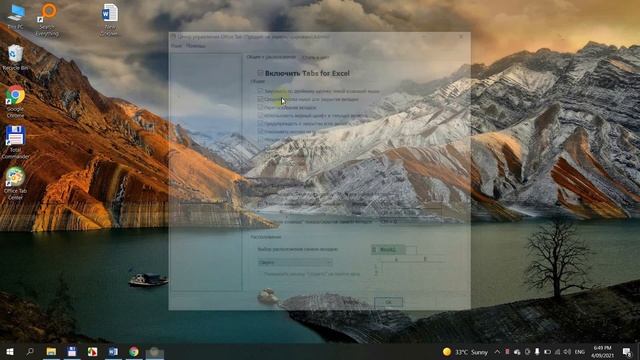Toggle middle mouse button closes tab checkbox
This screenshot has height=360, width=640.
click(260, 99)
